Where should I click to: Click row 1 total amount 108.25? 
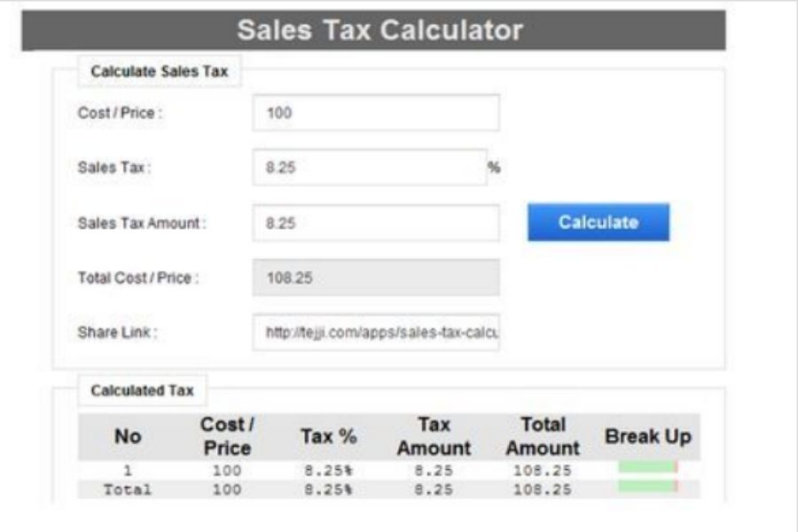(x=543, y=471)
